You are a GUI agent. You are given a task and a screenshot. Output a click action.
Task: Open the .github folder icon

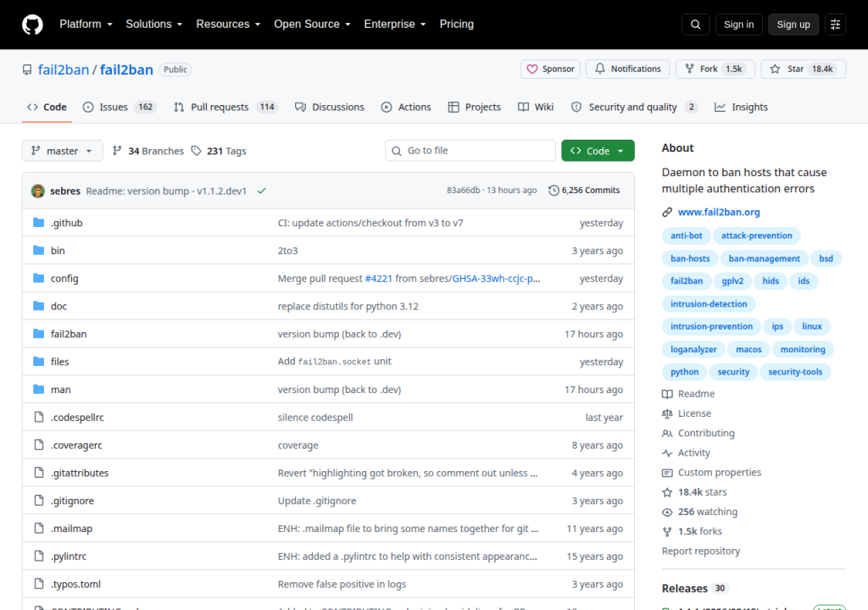(x=39, y=223)
